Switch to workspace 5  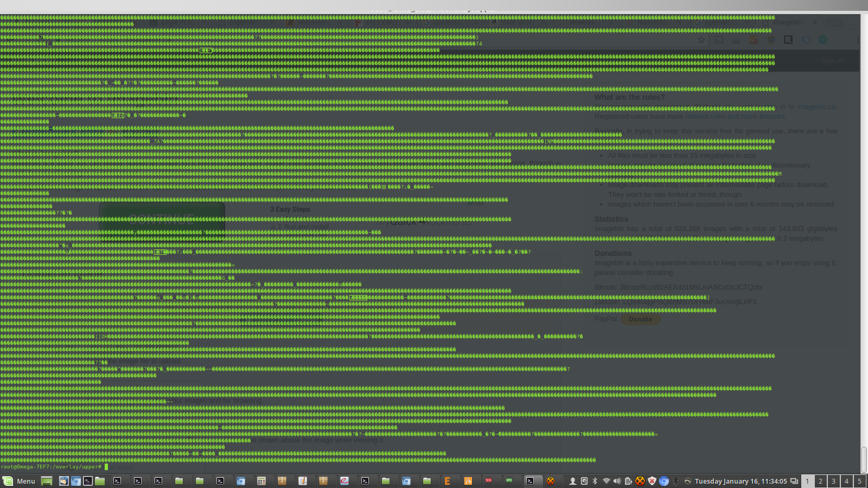click(x=859, y=481)
